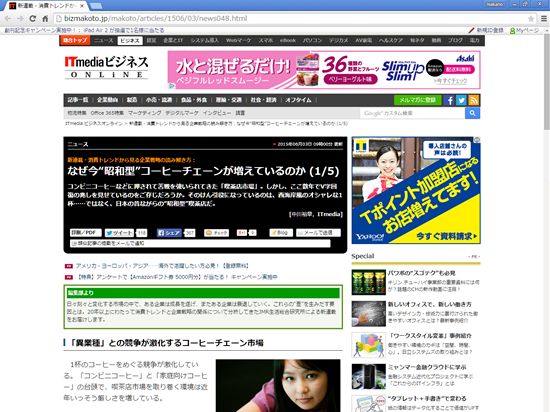Click the browser back arrow
The height and width of the screenshot is (412, 550).
8,19
